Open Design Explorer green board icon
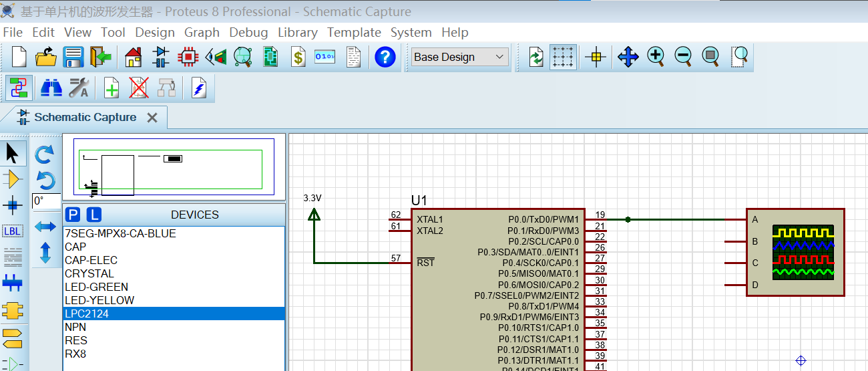 click(x=270, y=57)
